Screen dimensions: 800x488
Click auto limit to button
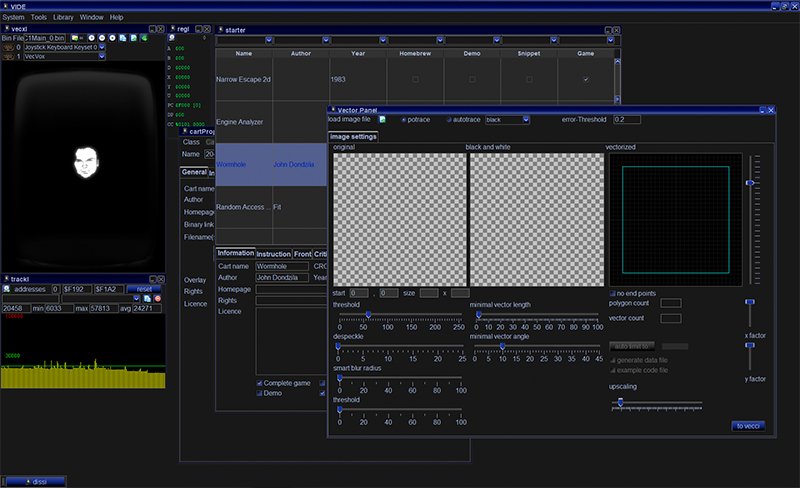coord(632,347)
